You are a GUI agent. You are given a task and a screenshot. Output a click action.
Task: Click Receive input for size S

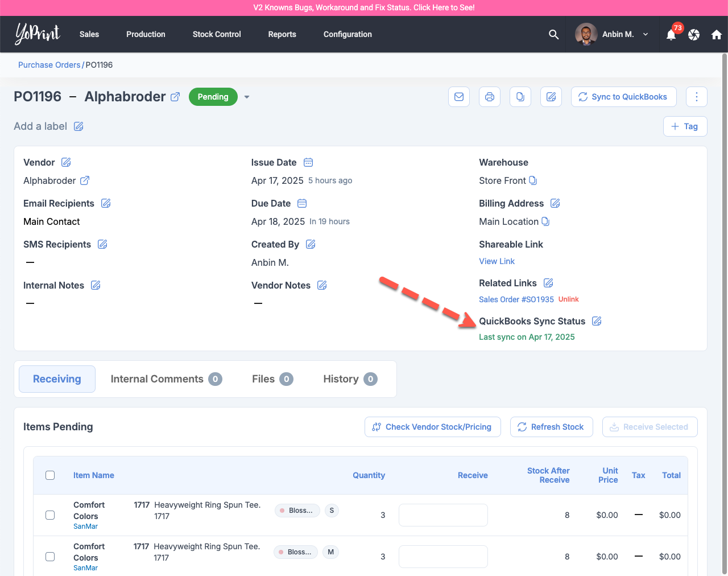coord(443,515)
